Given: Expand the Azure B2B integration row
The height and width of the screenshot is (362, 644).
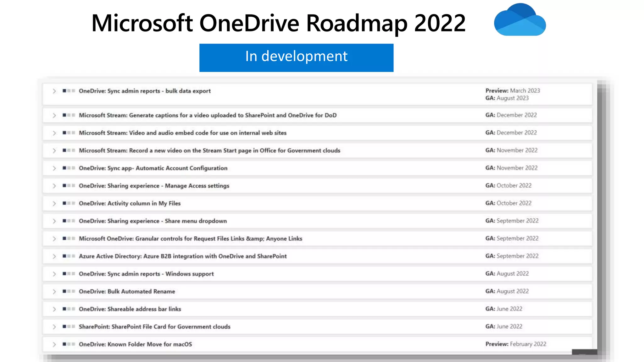Looking at the screenshot, I should click(54, 256).
